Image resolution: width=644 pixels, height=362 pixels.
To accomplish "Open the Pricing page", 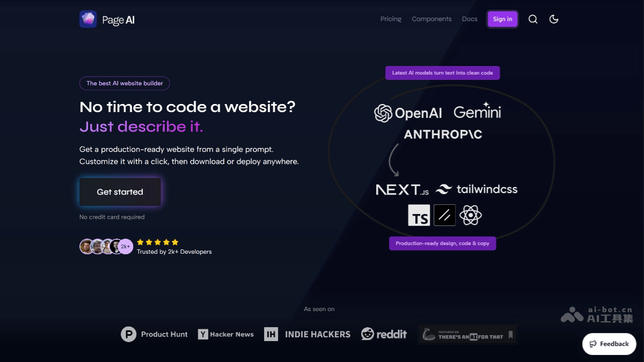I will coord(390,19).
